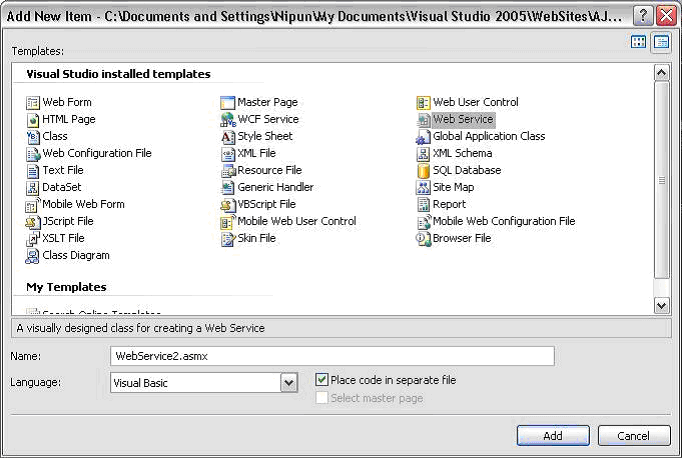Screen dimensions: 682x458
Task: Pick Global Application Class icon
Action: point(423,137)
